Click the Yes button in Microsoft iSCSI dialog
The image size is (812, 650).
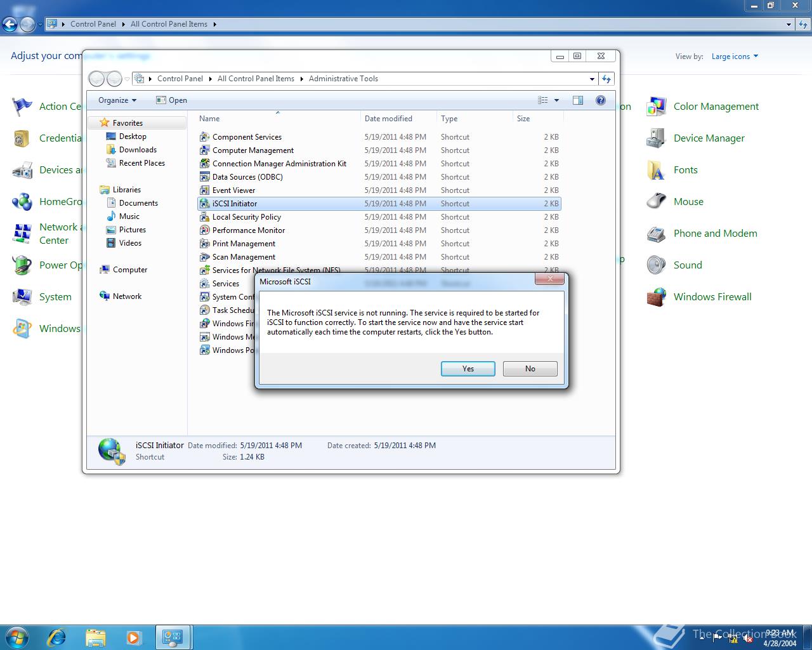pyautogui.click(x=468, y=369)
